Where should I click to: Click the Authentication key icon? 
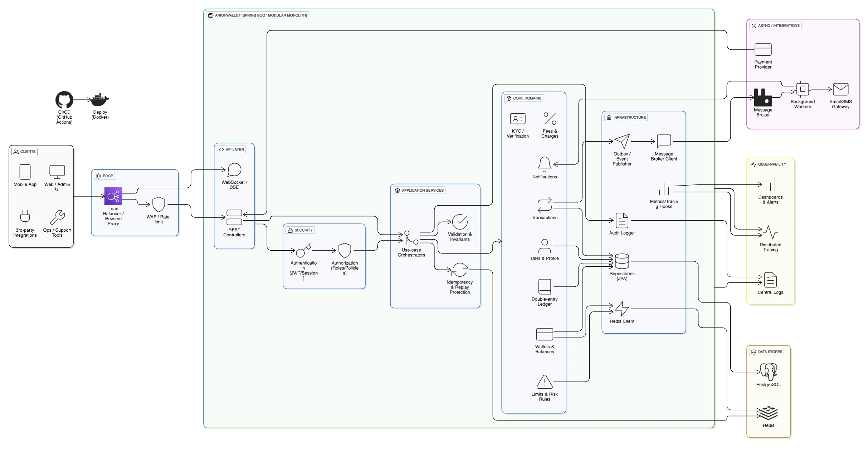click(x=303, y=250)
